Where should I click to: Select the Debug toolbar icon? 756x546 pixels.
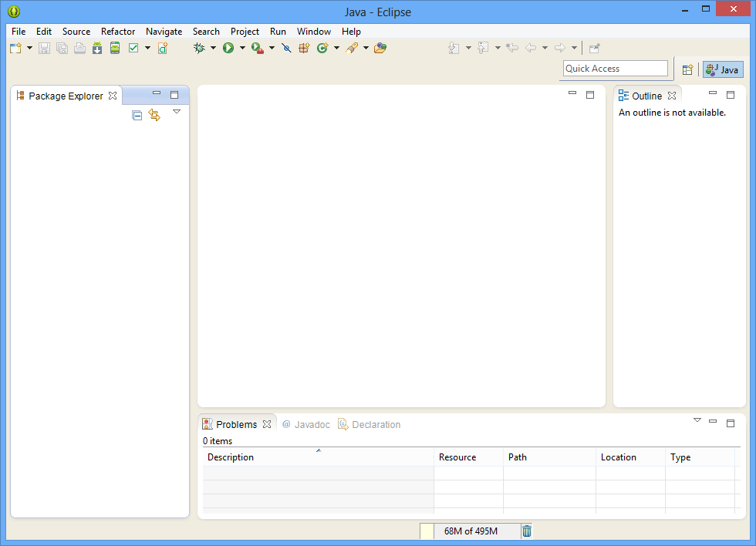[x=199, y=48]
